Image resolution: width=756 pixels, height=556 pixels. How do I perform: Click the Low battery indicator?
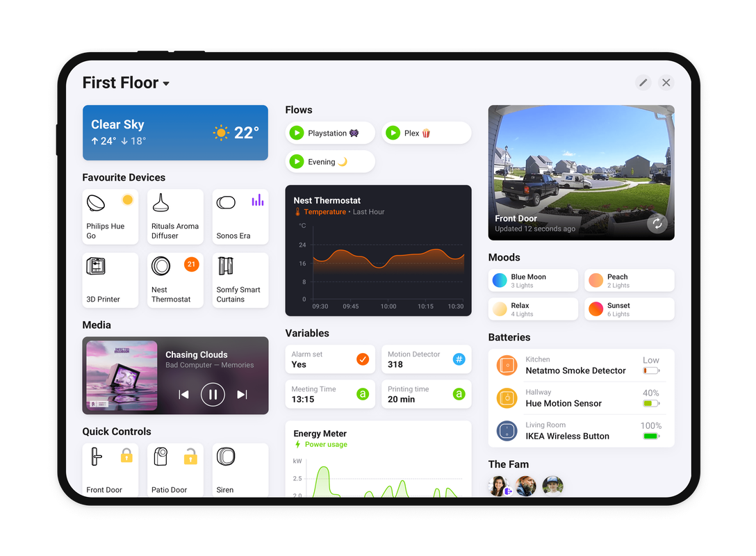coord(651,370)
